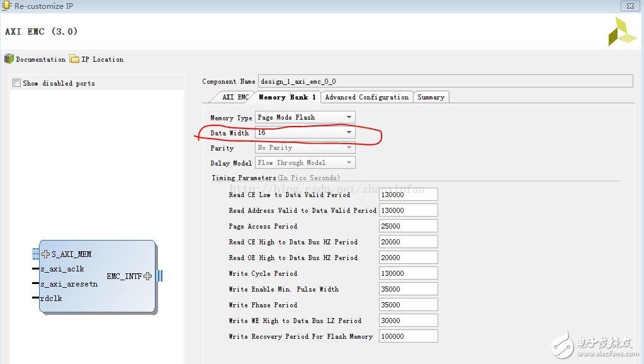Open IP Location folder icon
Viewport: 644px width, 364px height.
74,59
